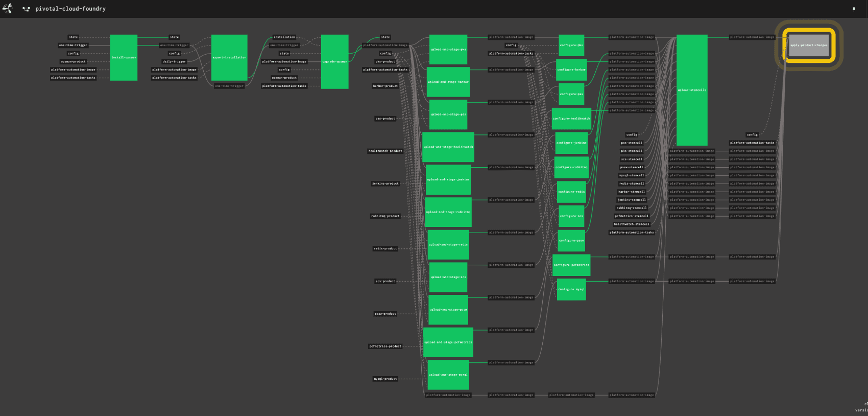Viewport: 868px width, 416px height.
Task: Select the configure-harbor job node
Action: [571, 70]
